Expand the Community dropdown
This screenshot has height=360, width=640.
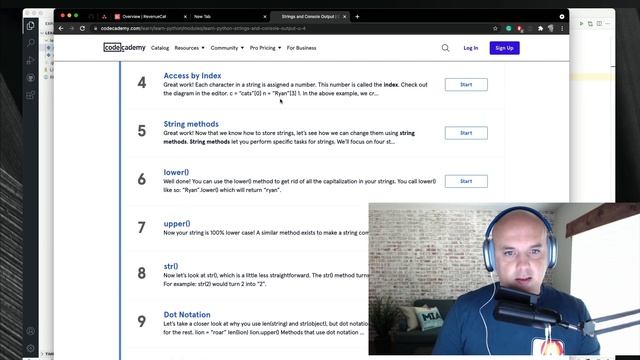227,48
